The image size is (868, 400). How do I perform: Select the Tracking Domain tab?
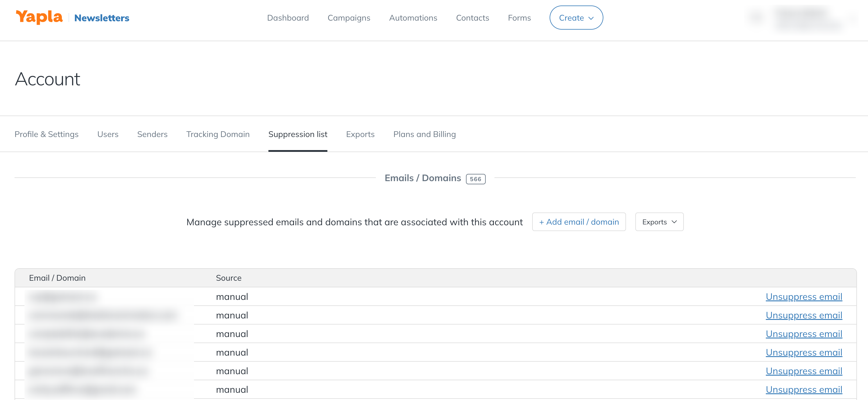point(218,134)
